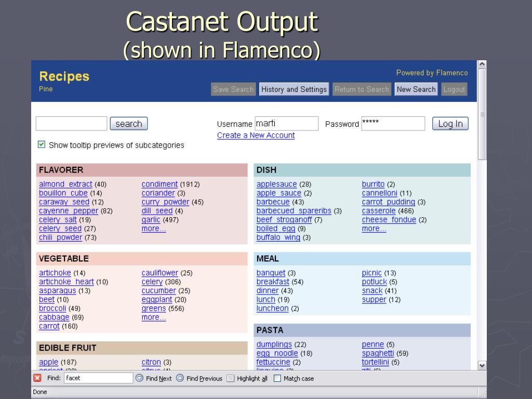Click the Username field containing marti
The image size is (532, 399).
tap(287, 124)
